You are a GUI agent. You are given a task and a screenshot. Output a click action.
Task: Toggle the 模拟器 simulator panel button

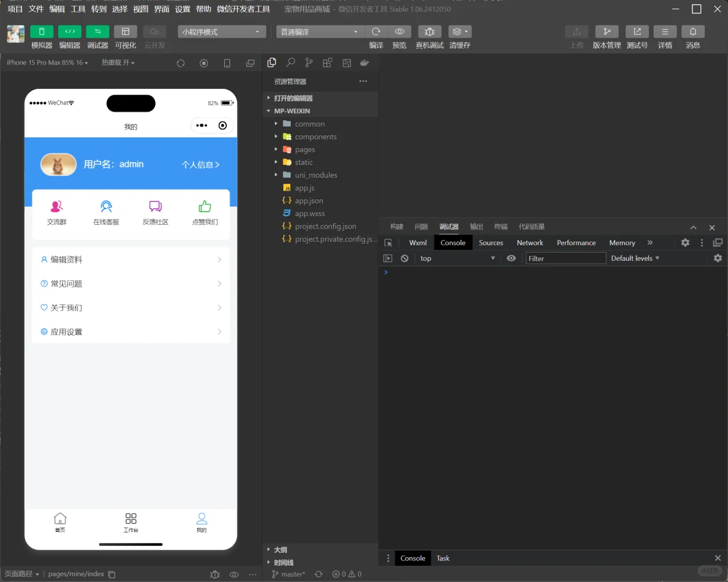(41, 32)
